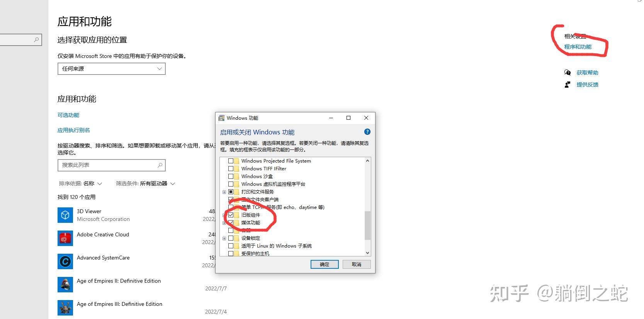
Task: Open the 任何来源 source dropdown
Action: pyautogui.click(x=112, y=69)
